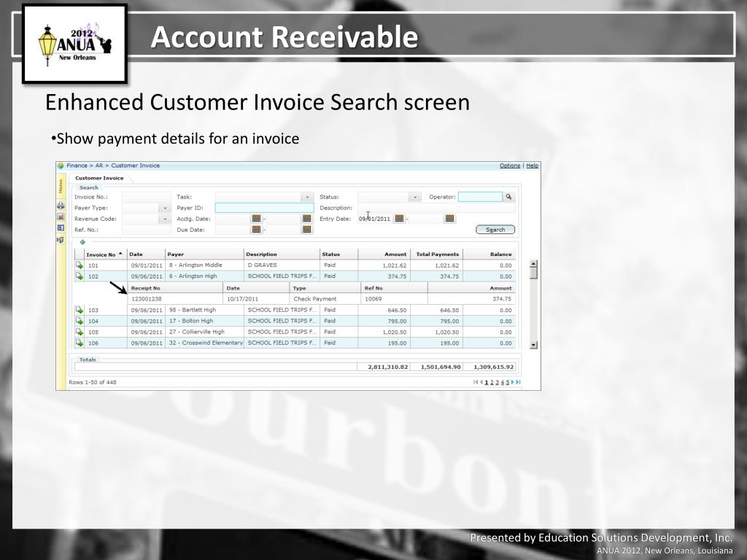Screen dimensions: 747x560
Task: Expand the Status dropdown
Action: pyautogui.click(x=415, y=197)
